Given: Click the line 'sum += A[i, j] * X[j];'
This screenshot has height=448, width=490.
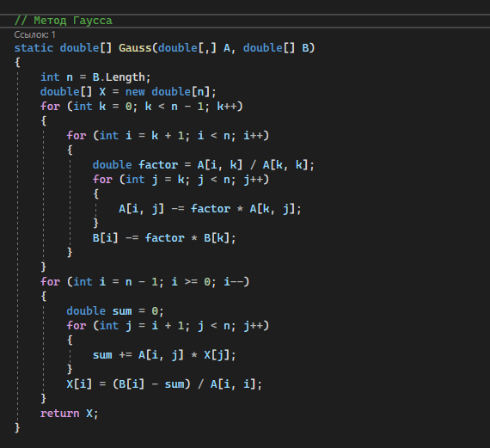Looking at the screenshot, I should tap(164, 355).
